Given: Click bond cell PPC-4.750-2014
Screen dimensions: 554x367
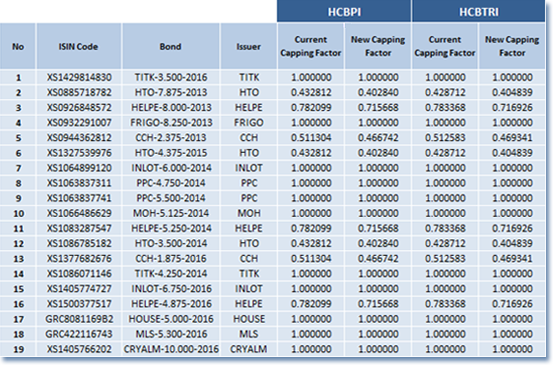Looking at the screenshot, I should point(171,183).
